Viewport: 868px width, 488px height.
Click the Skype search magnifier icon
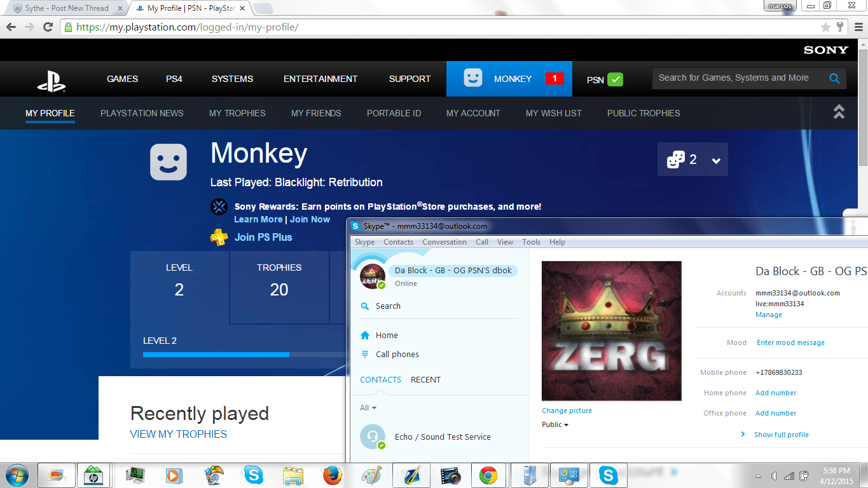[x=365, y=306]
